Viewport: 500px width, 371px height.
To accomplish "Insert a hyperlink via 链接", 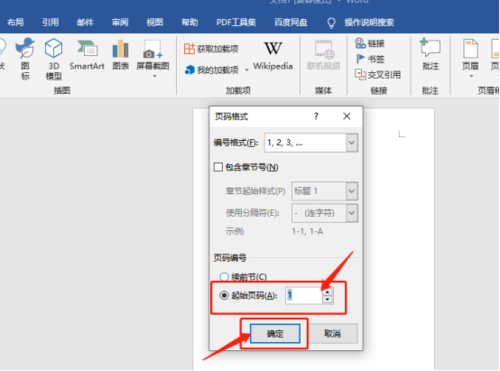I will [370, 43].
